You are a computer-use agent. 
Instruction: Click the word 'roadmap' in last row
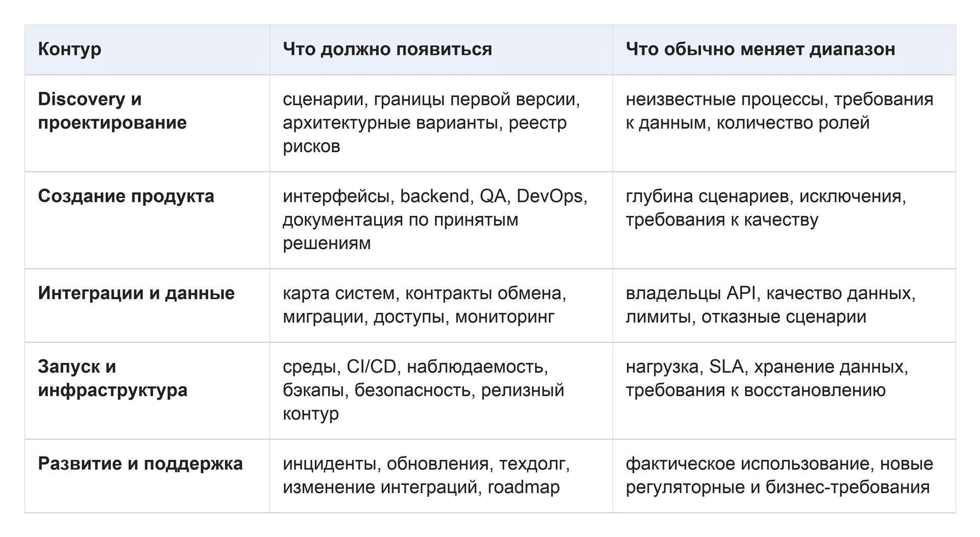coord(524,487)
